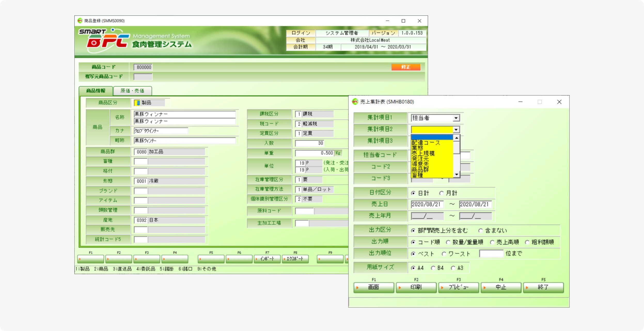Click the 複写元商品コード input field
The image size is (644, 331).
pos(143,77)
